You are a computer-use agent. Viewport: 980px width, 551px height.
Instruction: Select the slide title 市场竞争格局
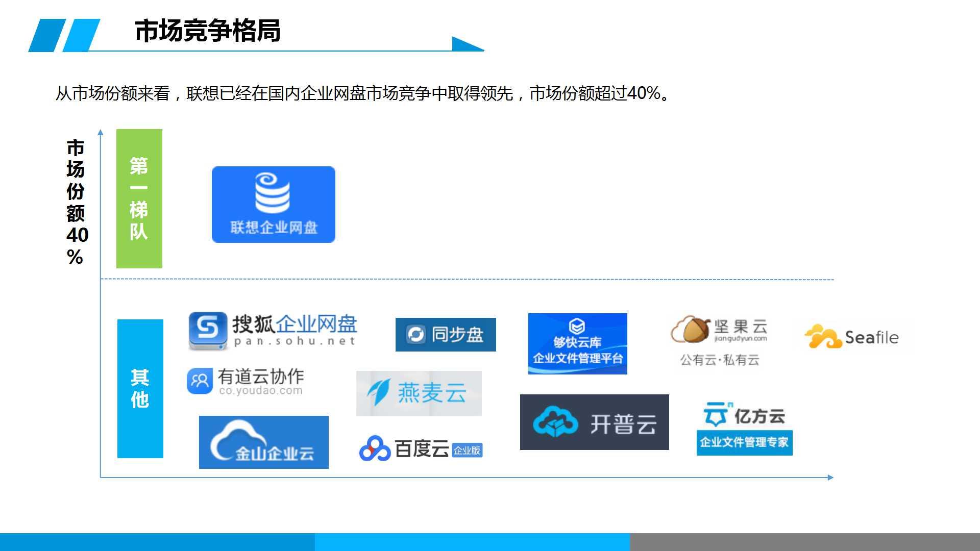pyautogui.click(x=208, y=31)
